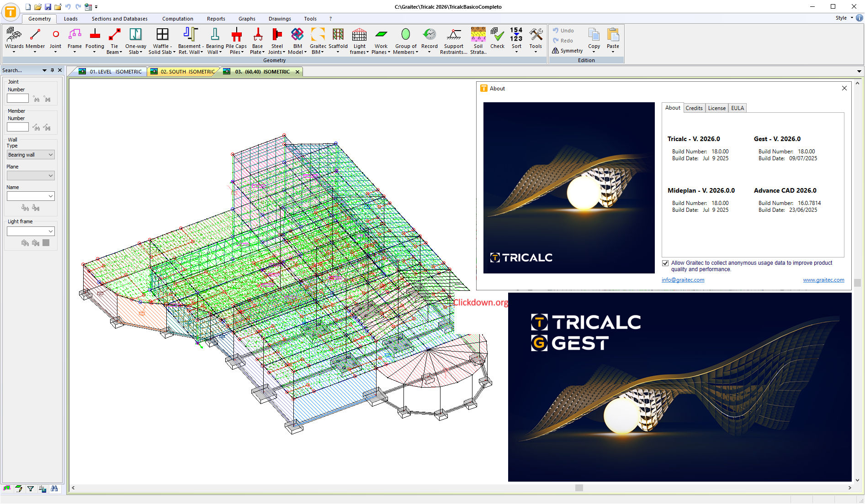Click the Scaffold icon in ribbon
865x504 pixels.
tap(338, 35)
